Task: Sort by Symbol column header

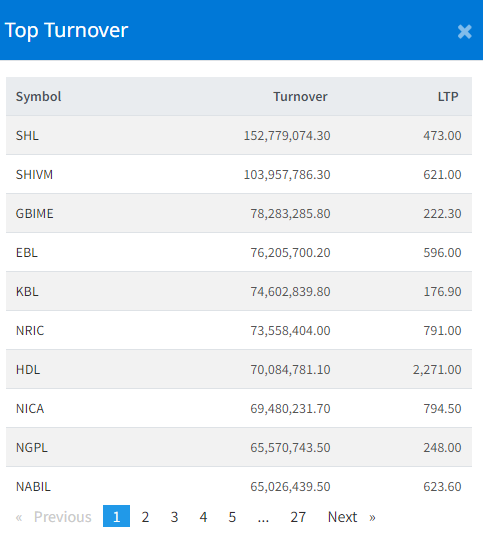Action: (39, 96)
